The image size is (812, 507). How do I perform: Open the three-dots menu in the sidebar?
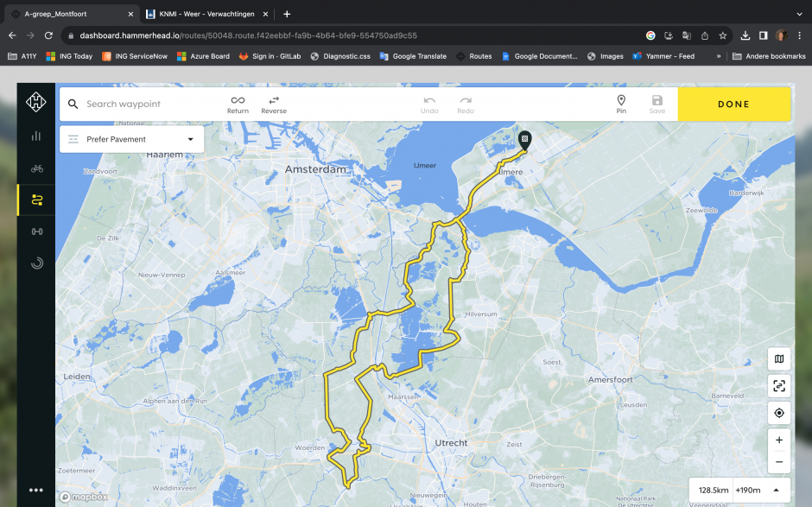click(36, 490)
